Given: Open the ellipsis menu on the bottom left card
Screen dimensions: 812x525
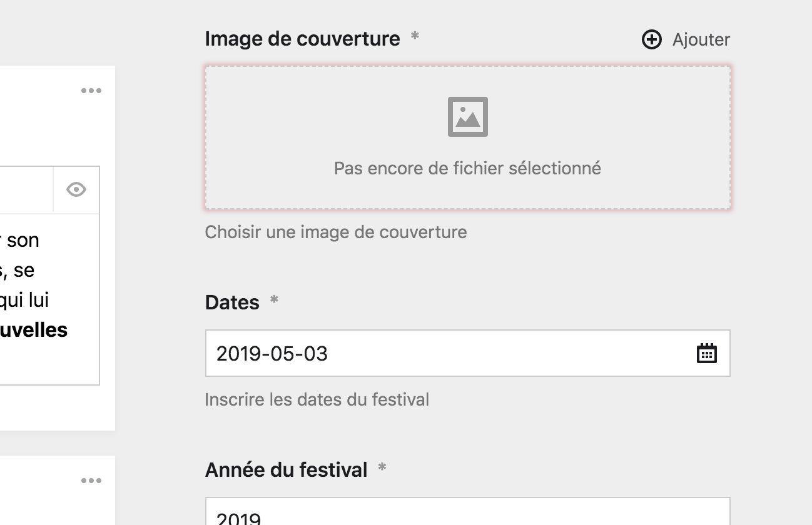Looking at the screenshot, I should (93, 481).
